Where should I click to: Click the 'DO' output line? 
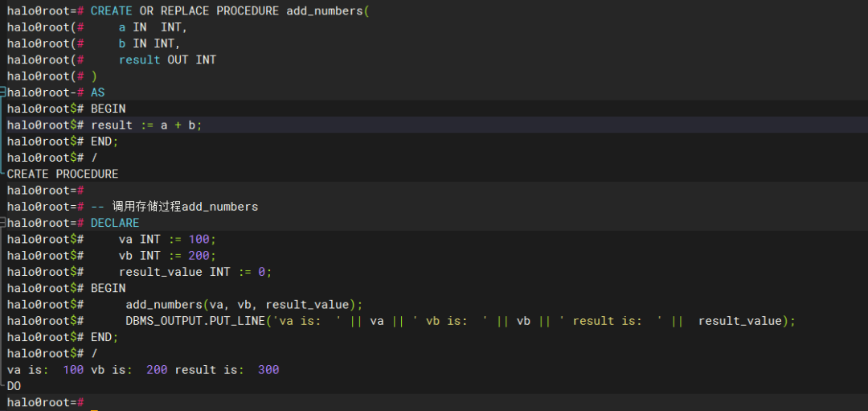pyautogui.click(x=14, y=386)
